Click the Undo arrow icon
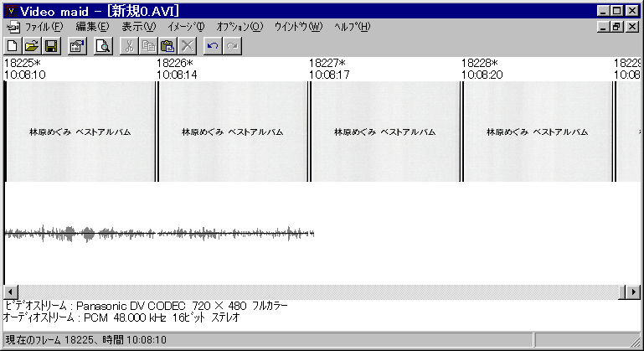Screen dimensions: 644x351 [212, 46]
